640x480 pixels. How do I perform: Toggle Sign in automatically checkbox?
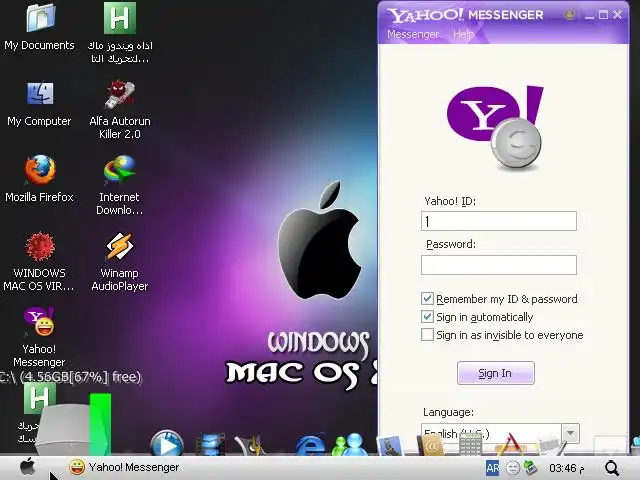click(427, 317)
